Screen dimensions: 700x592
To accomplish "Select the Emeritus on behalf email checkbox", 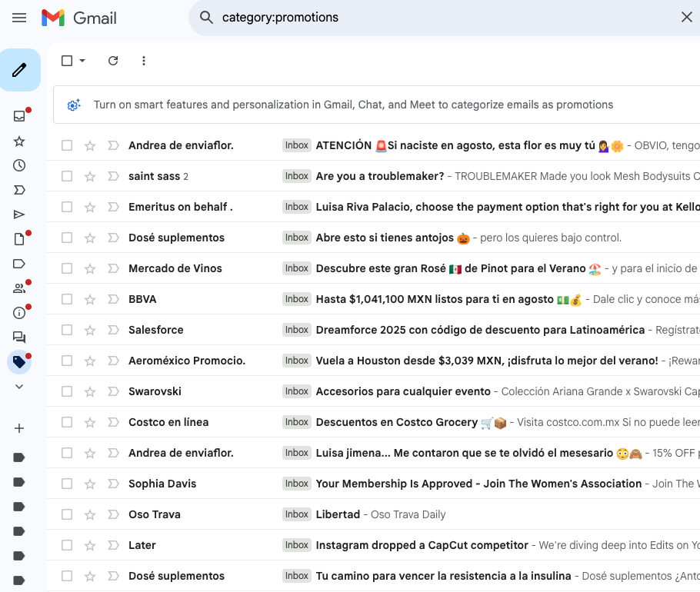I will [x=67, y=207].
